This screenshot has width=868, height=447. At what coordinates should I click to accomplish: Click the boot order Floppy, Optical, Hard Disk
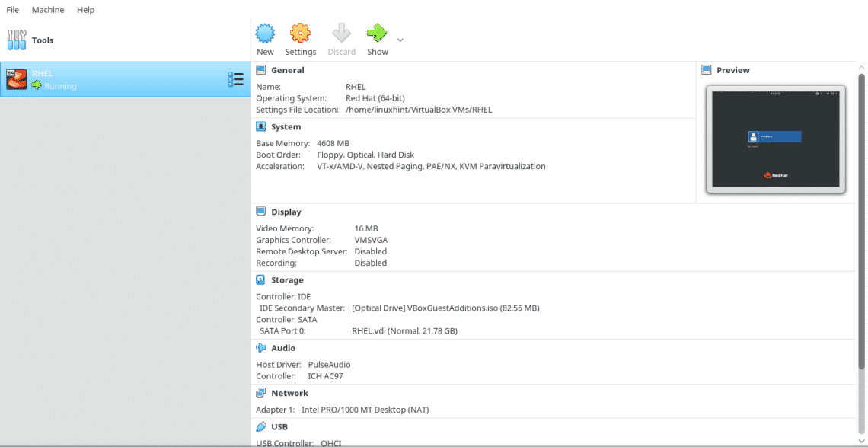(365, 155)
